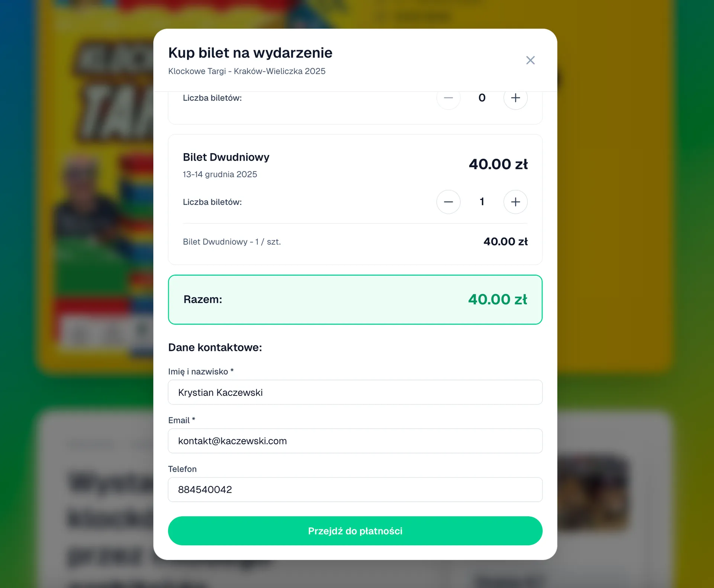Focus the Imię i nazwisko field
714x588 pixels.
point(355,392)
